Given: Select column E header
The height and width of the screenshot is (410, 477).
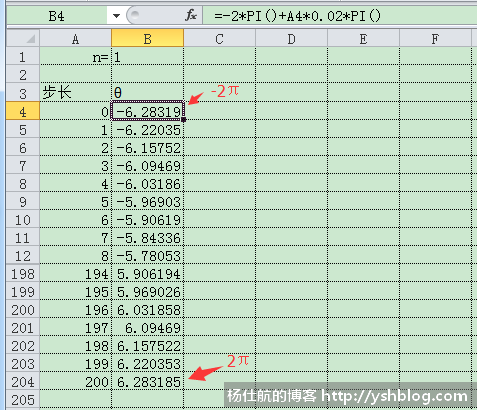Looking at the screenshot, I should 364,39.
